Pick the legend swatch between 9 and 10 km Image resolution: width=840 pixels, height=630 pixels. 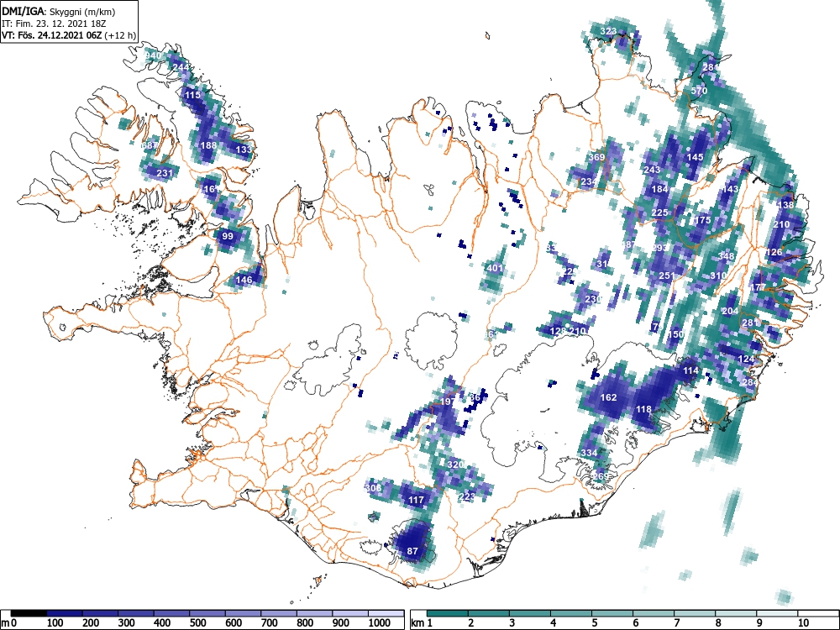[777, 613]
